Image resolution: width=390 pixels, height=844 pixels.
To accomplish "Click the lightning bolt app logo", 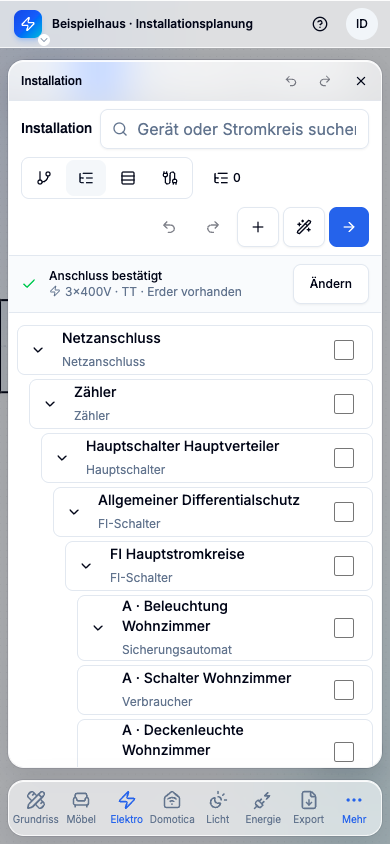I will (x=28, y=24).
